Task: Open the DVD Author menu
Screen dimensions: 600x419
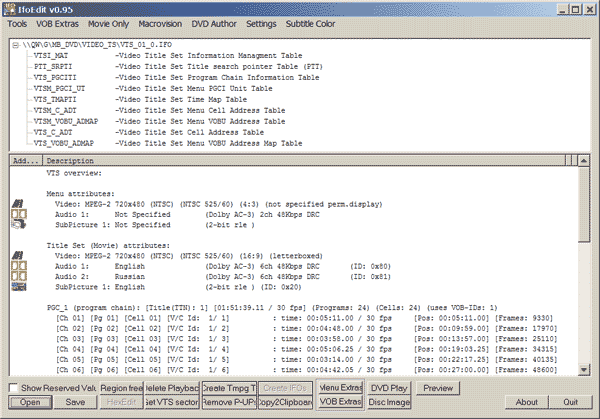Action: pos(214,24)
